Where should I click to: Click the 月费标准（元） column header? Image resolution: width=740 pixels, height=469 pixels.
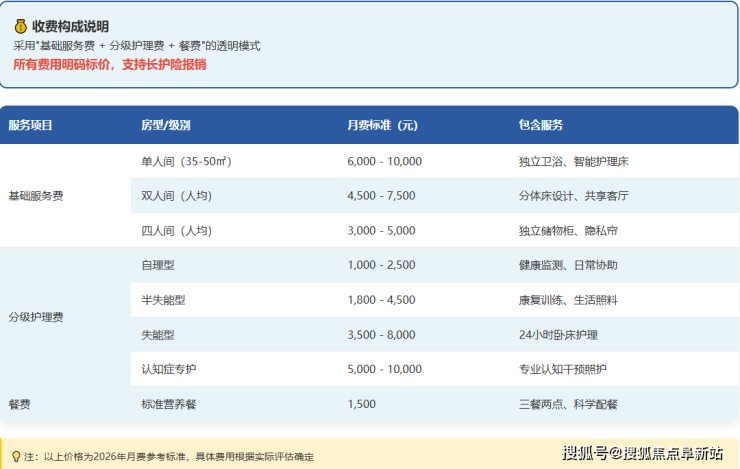[382, 125]
